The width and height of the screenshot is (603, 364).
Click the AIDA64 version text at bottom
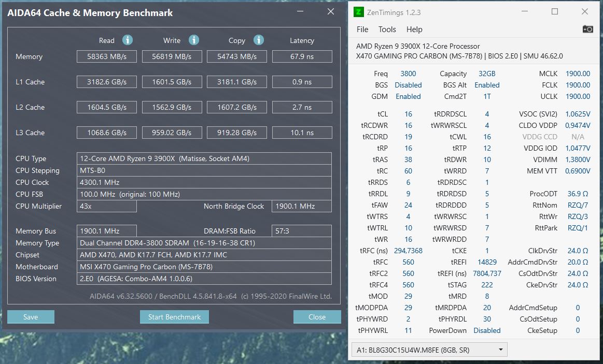(211, 296)
